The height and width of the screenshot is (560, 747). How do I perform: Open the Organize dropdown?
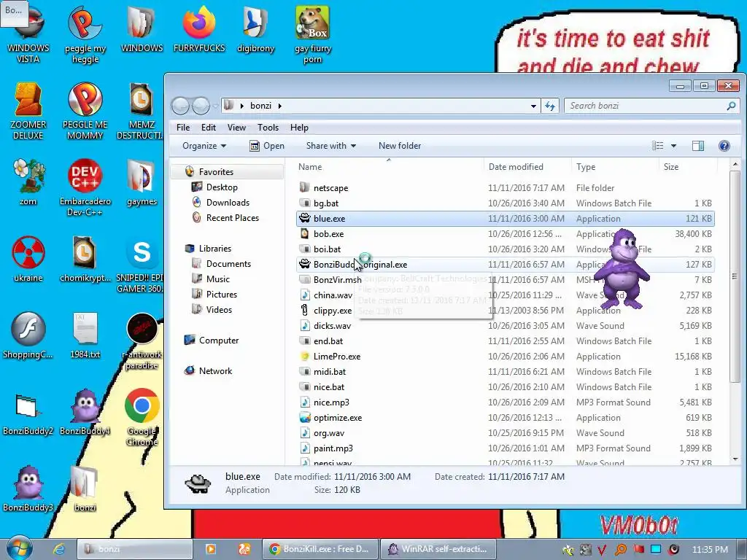[204, 146]
